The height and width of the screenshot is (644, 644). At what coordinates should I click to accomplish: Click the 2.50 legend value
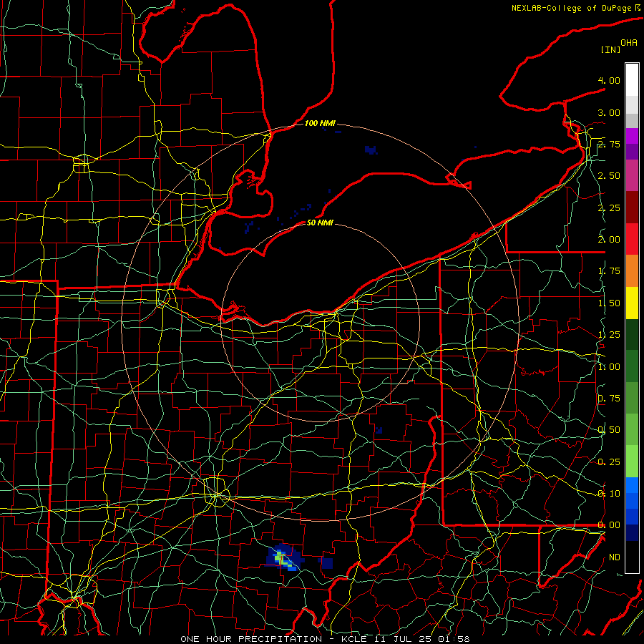tap(609, 176)
